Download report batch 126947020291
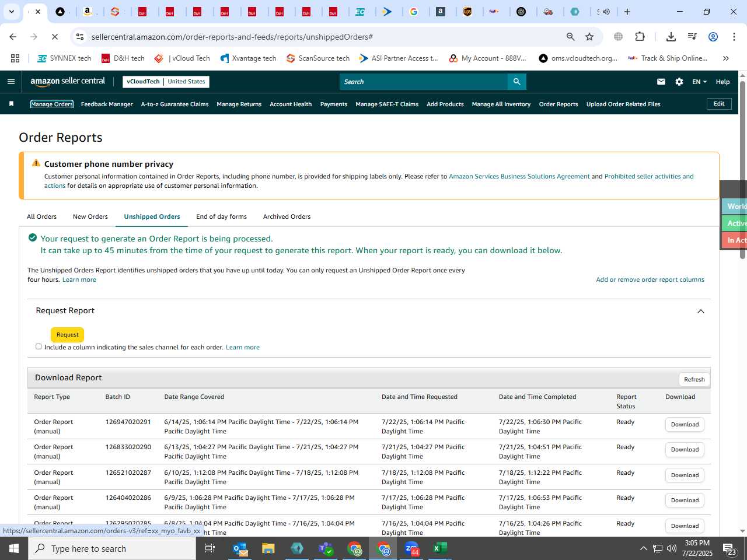Image resolution: width=747 pixels, height=560 pixels. pyautogui.click(x=685, y=425)
